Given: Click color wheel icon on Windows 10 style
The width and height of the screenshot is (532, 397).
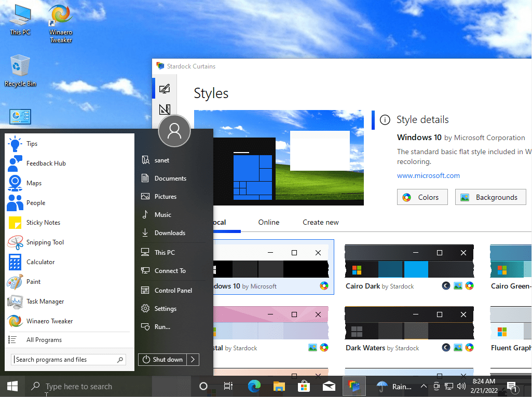Looking at the screenshot, I should [324, 286].
